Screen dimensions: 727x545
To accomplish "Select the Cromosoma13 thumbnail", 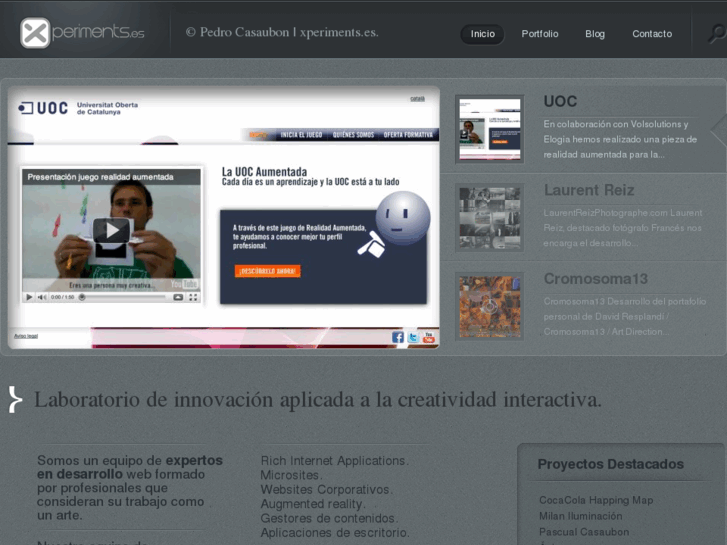I will pyautogui.click(x=490, y=306).
